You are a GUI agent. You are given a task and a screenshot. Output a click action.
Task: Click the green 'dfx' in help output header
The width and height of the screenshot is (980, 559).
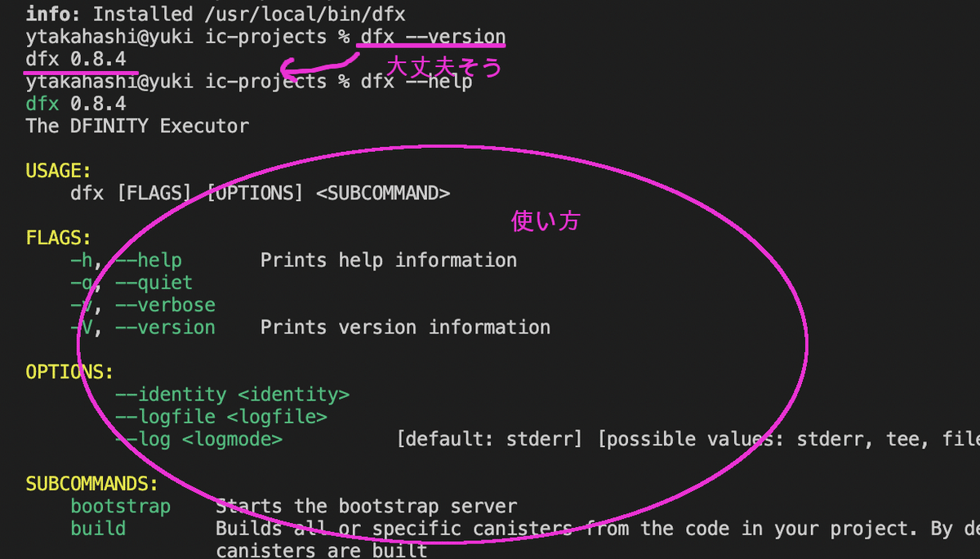42,104
